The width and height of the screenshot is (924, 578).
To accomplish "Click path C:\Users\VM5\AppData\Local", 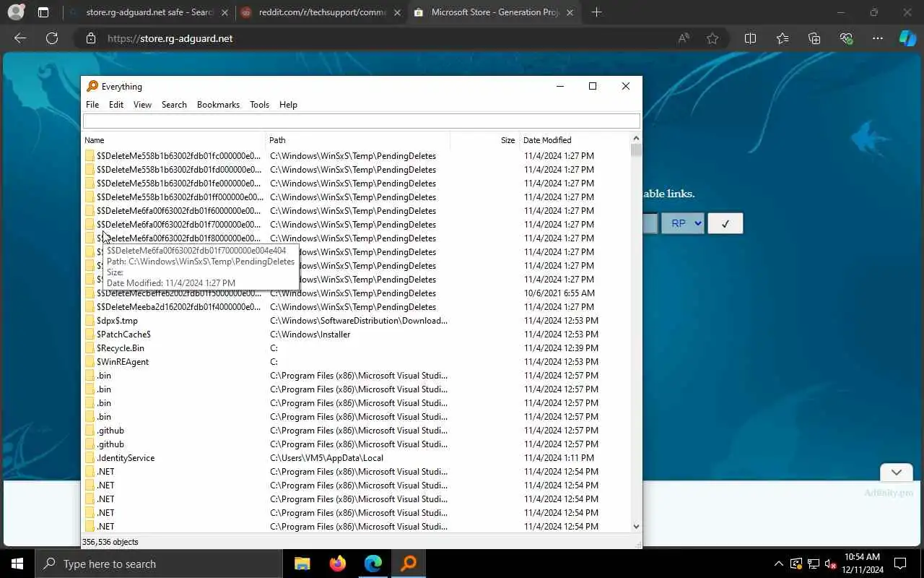I will 326,458.
